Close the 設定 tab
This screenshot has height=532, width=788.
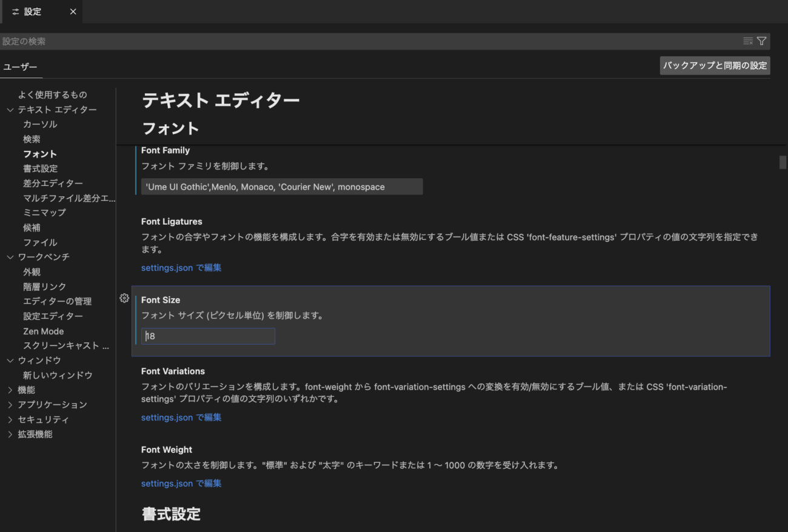point(73,12)
